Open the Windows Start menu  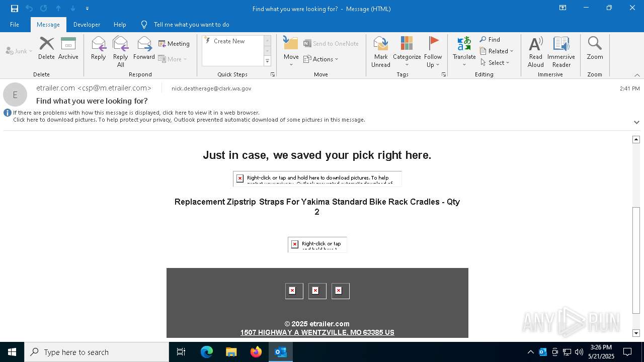point(12,352)
